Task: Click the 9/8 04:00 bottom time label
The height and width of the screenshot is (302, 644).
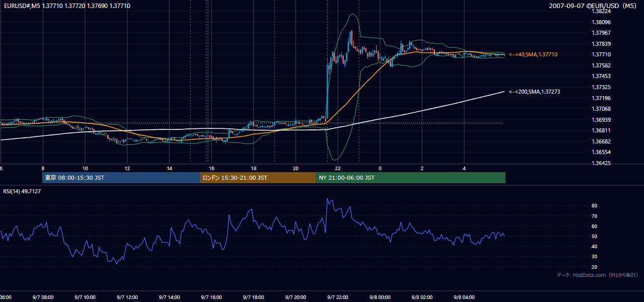Action: [464, 297]
